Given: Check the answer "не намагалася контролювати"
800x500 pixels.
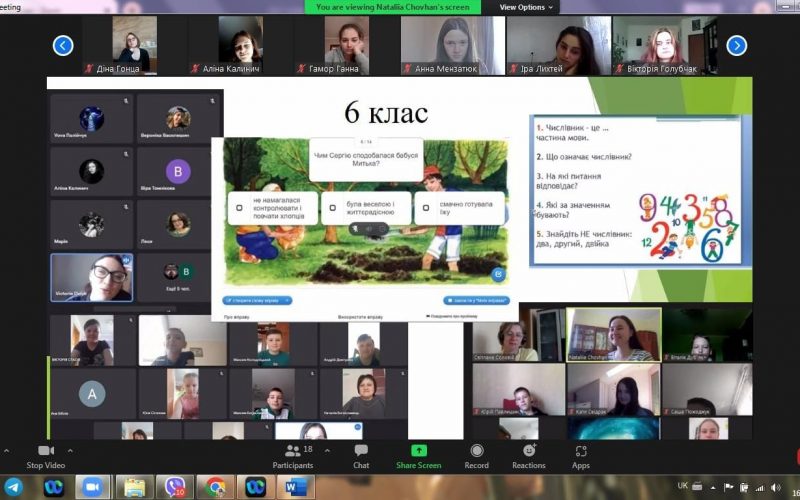Looking at the screenshot, I should 239,209.
